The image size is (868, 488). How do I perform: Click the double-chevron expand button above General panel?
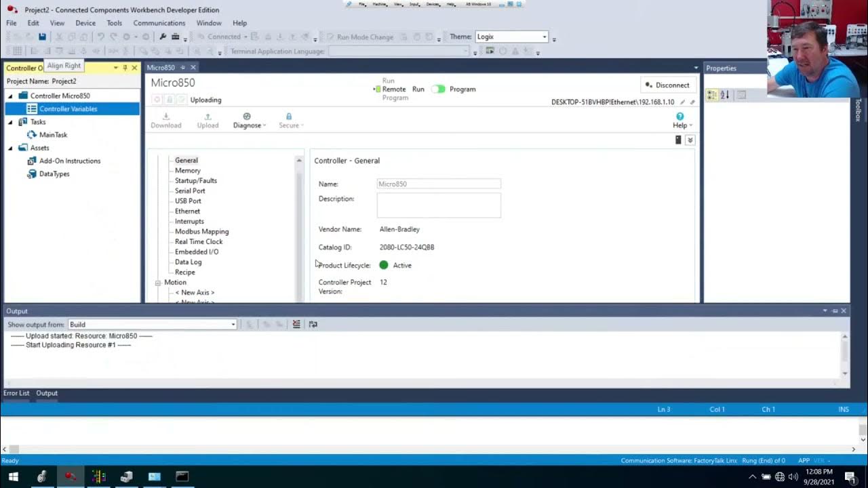[x=690, y=140]
